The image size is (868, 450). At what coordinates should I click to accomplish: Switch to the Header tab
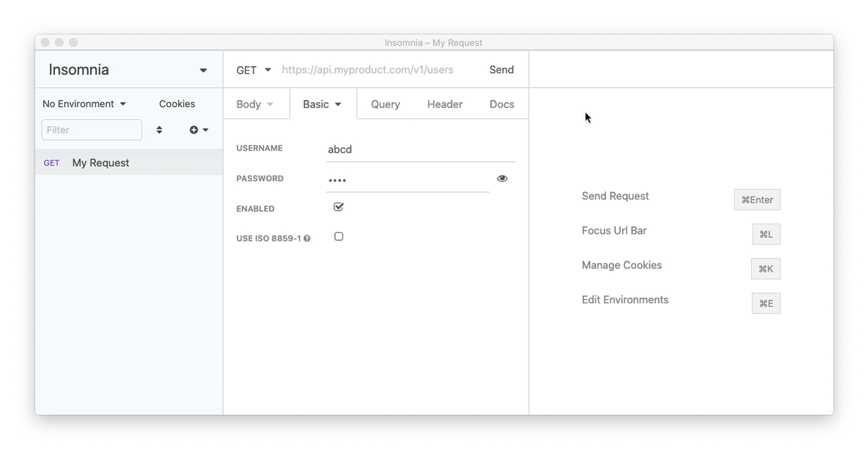tap(445, 104)
